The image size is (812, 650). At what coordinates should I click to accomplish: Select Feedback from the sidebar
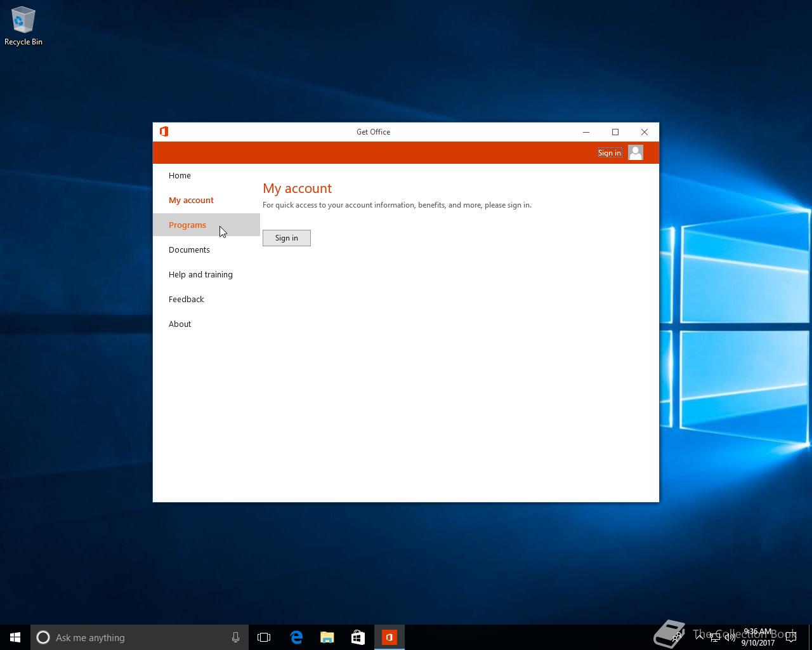pos(186,300)
